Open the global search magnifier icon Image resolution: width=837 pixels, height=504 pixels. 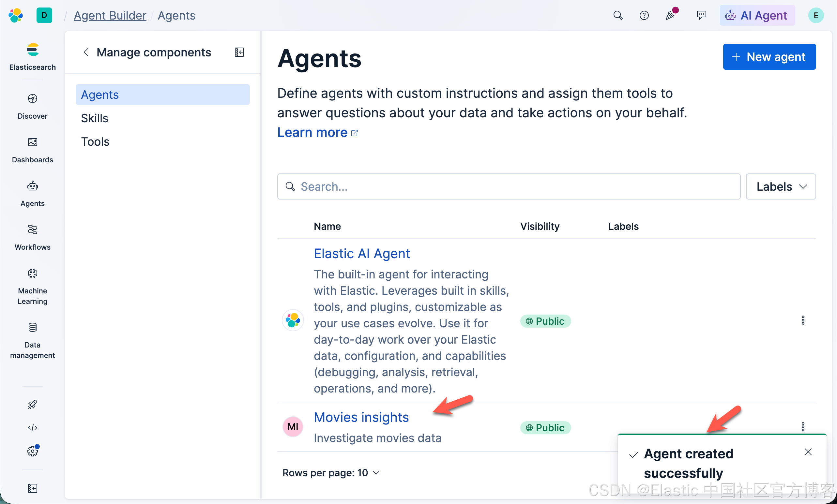coord(618,15)
